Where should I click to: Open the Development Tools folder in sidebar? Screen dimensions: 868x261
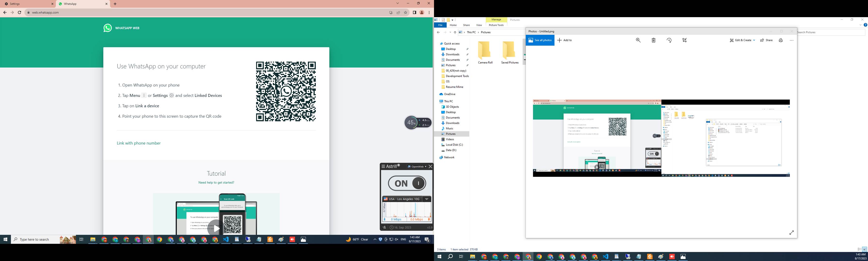(x=457, y=76)
